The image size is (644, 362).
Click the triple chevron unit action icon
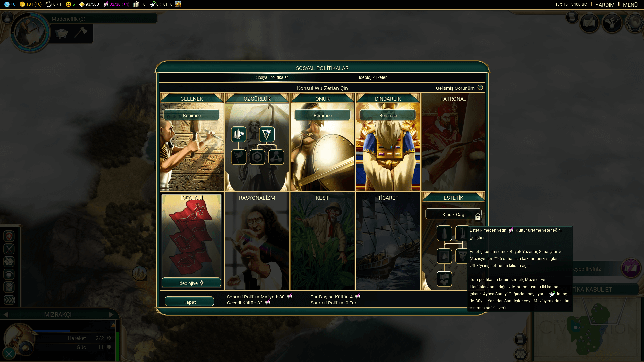pos(9,300)
